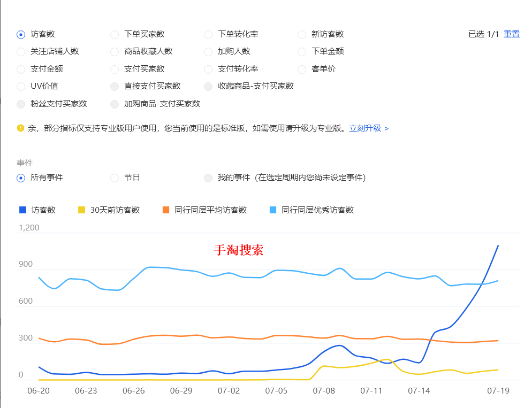This screenshot has width=532, height=408.
Task: Select the 下单买家数 radio option
Action: click(115, 35)
